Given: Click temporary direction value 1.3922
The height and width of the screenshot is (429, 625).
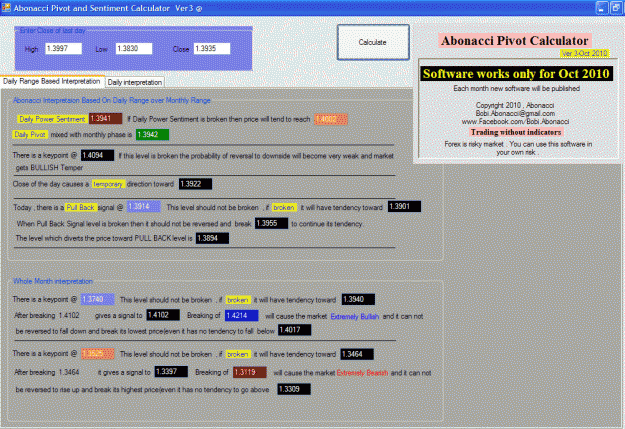Looking at the screenshot, I should 196,184.
